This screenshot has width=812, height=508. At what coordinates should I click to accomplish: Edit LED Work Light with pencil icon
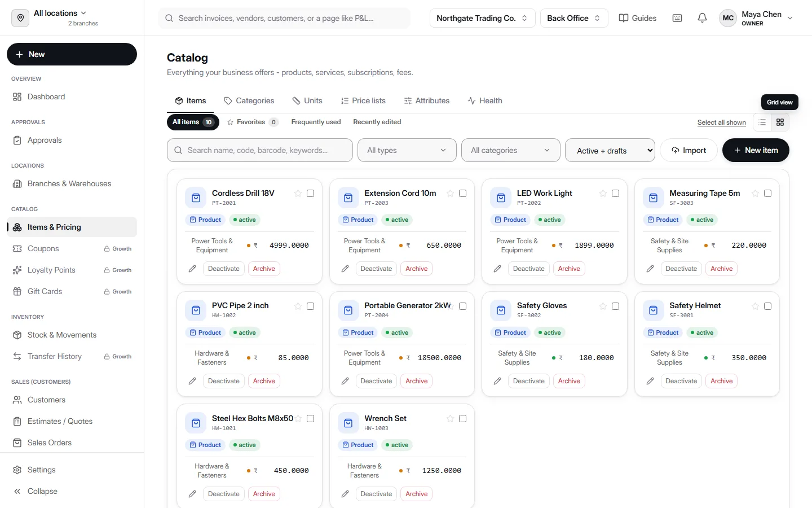[497, 269]
